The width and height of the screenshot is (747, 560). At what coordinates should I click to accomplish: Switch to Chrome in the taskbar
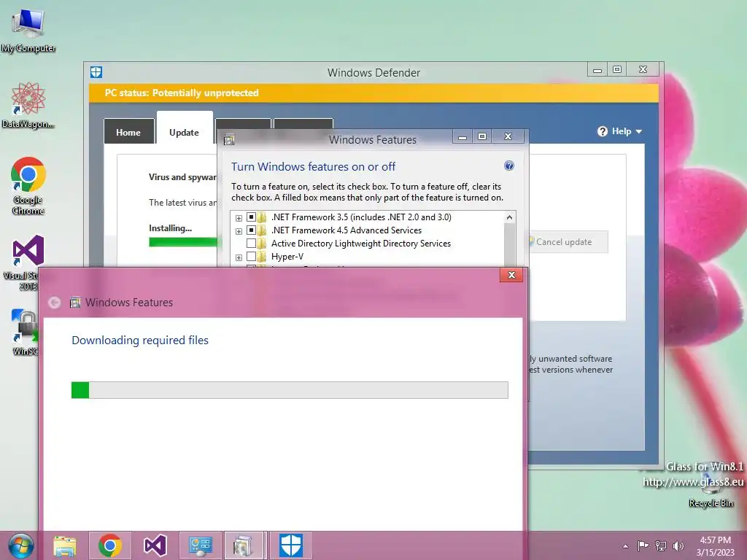[110, 545]
